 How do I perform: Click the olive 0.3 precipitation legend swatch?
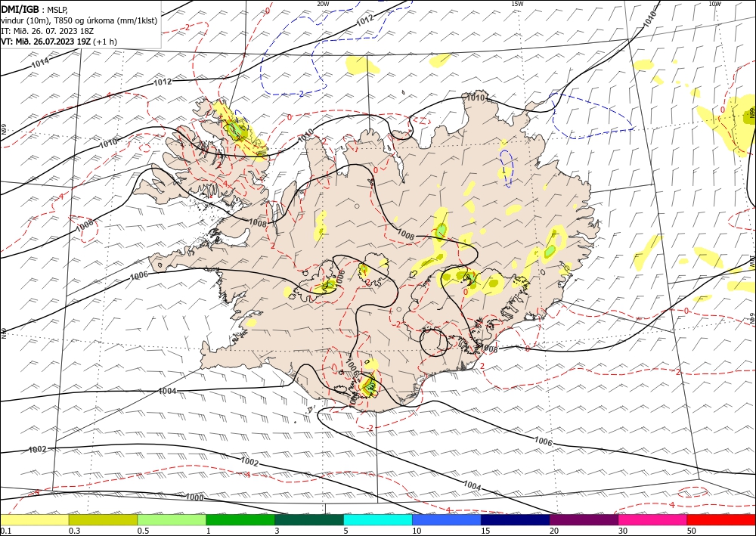click(x=103, y=519)
